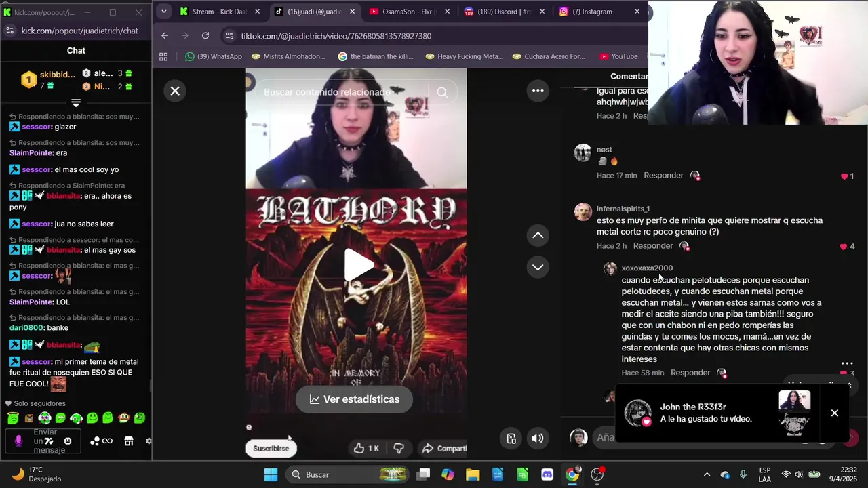The height and width of the screenshot is (488, 868).
Task: Click the Ver estadísticas button
Action: (x=354, y=399)
